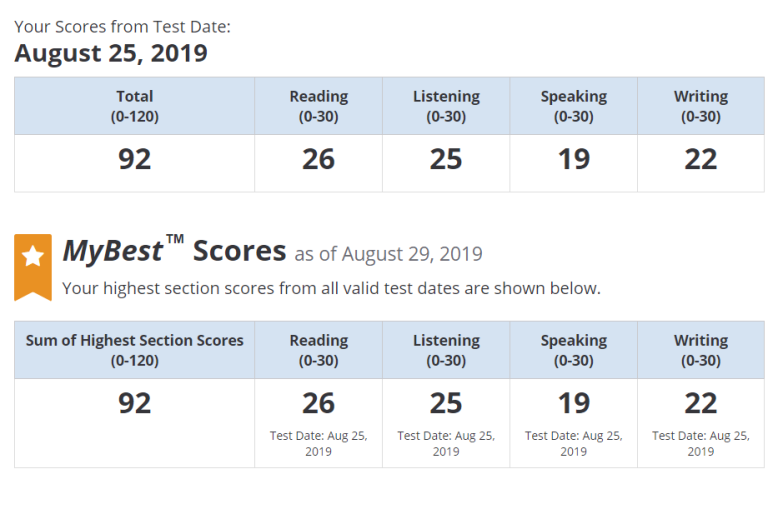This screenshot has width=773, height=514.
Task: Click the MyBest Reading score 26
Action: point(318,404)
